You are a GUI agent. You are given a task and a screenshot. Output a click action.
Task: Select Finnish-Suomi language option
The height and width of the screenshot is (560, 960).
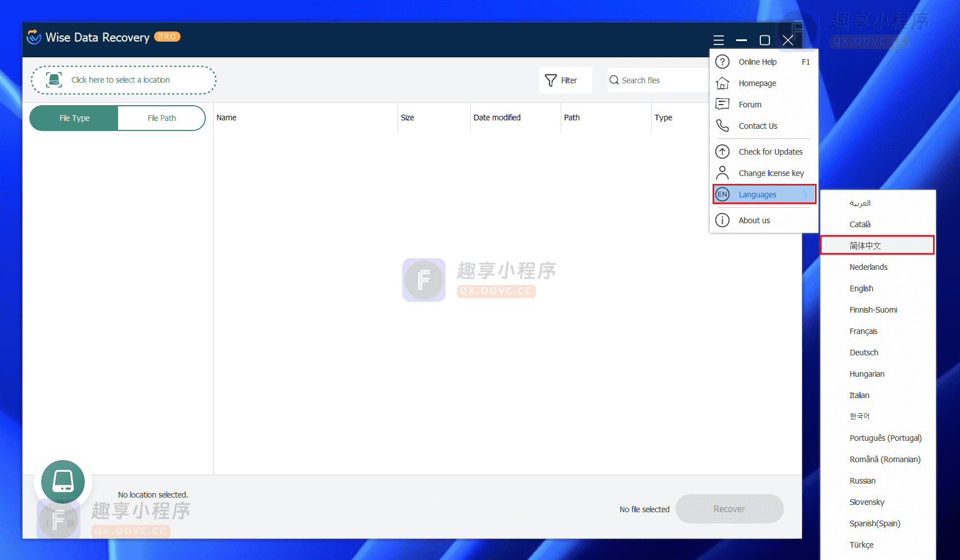tap(878, 310)
